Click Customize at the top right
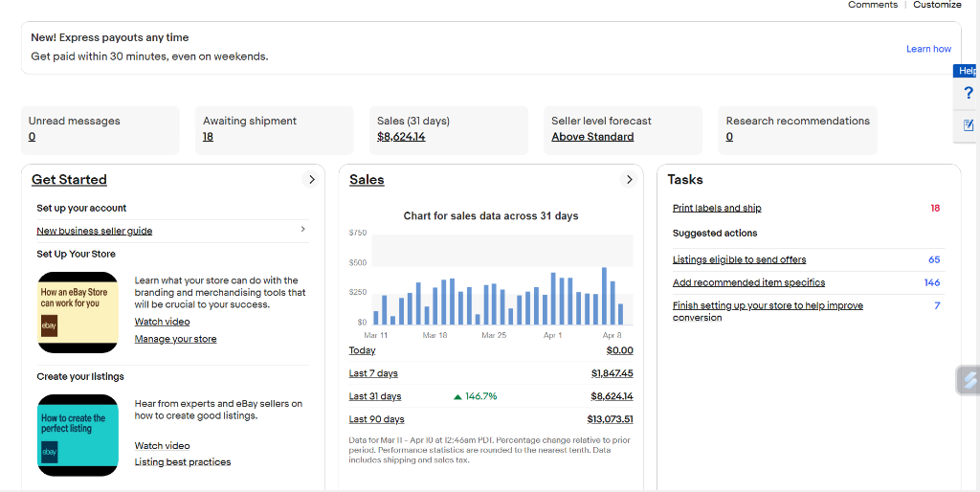This screenshot has width=980, height=492. pyautogui.click(x=937, y=5)
